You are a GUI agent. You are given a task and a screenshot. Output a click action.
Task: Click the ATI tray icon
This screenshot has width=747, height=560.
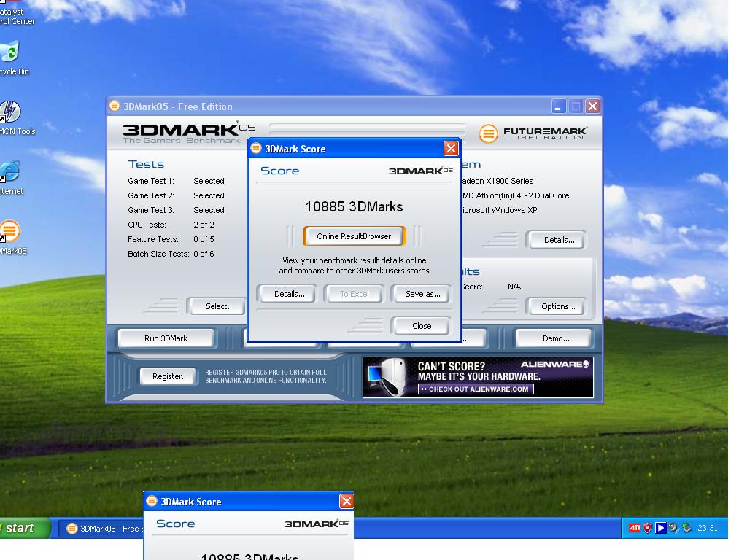(x=635, y=529)
